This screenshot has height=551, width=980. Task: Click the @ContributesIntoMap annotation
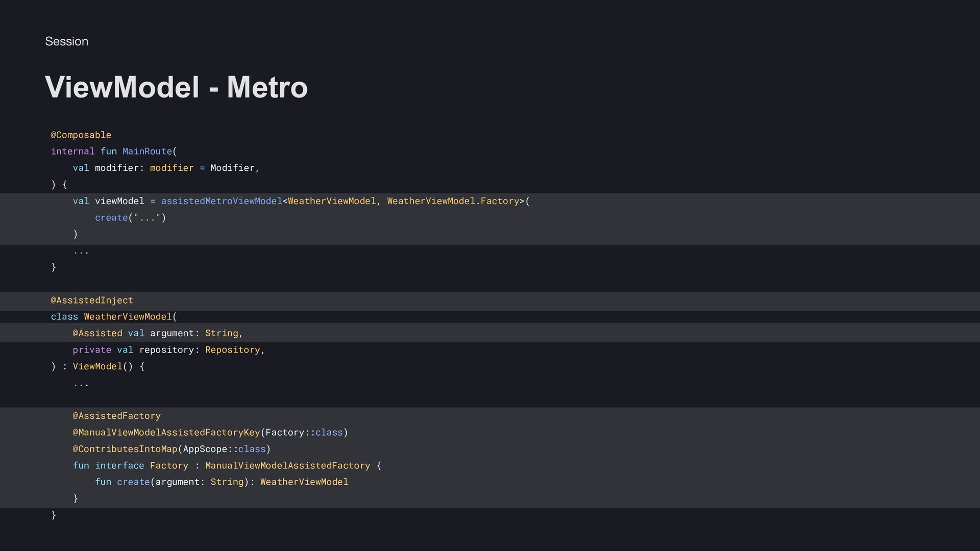[x=125, y=449]
